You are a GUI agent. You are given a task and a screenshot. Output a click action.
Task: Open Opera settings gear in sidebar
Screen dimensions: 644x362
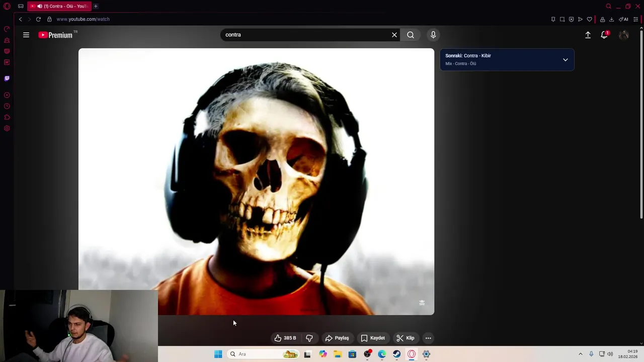click(7, 128)
